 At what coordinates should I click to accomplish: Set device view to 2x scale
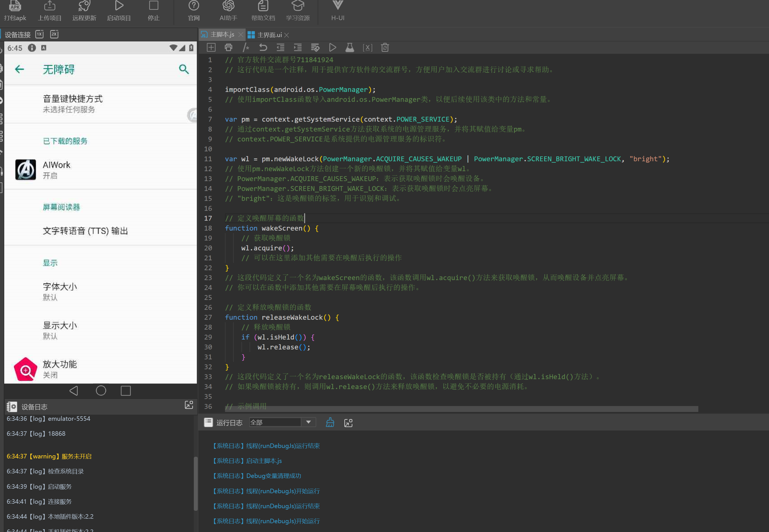click(54, 34)
